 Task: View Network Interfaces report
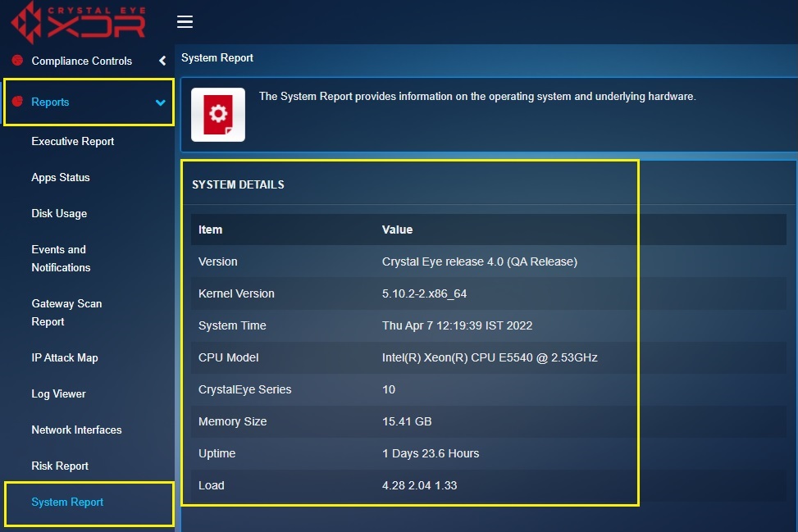coord(77,430)
